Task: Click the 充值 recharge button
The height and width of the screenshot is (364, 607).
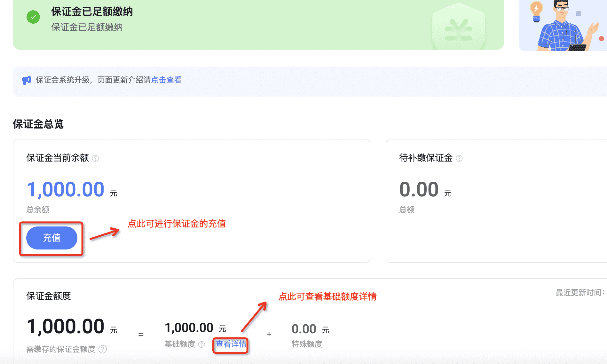Action: 51,238
